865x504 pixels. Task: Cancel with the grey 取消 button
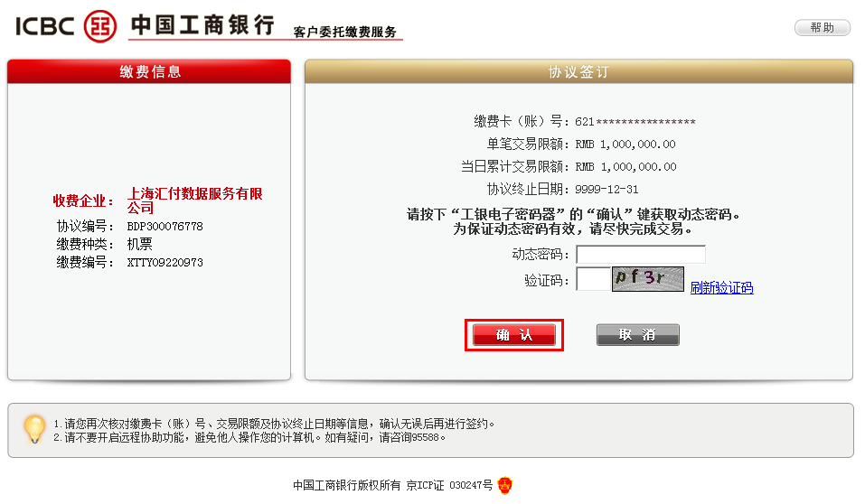pyautogui.click(x=638, y=335)
